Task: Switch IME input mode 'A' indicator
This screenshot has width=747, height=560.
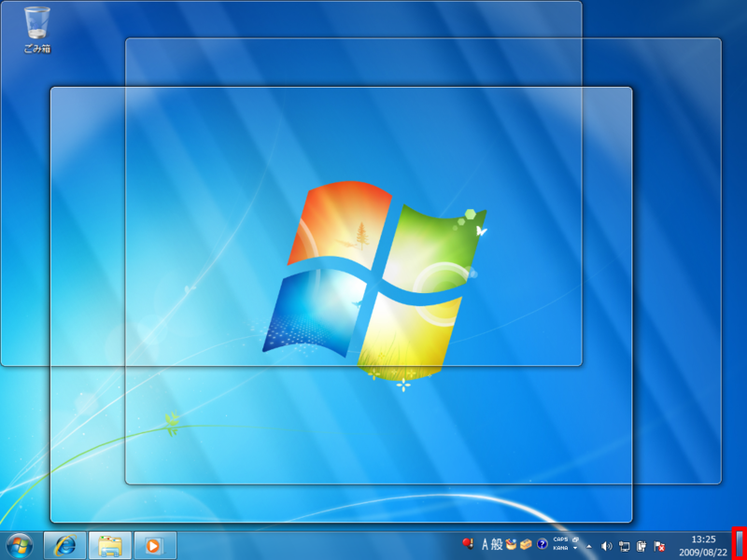Action: point(485,544)
